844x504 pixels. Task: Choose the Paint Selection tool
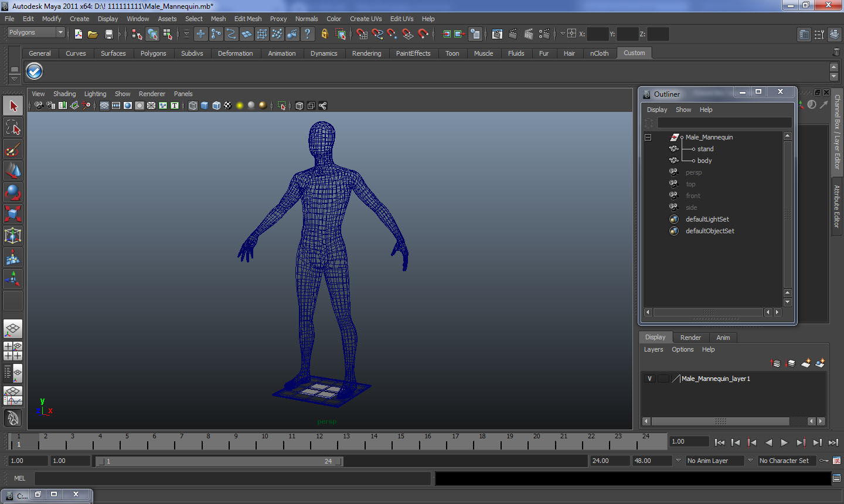pos(13,149)
